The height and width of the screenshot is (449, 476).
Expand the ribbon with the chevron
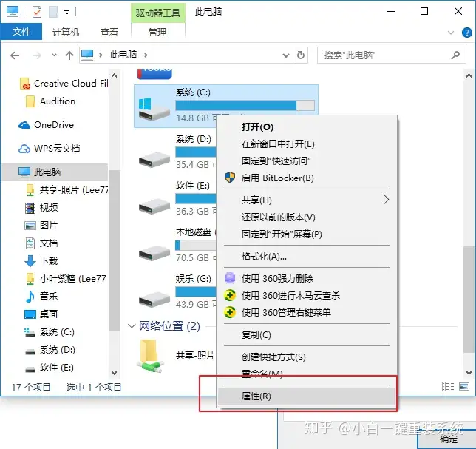[451, 33]
